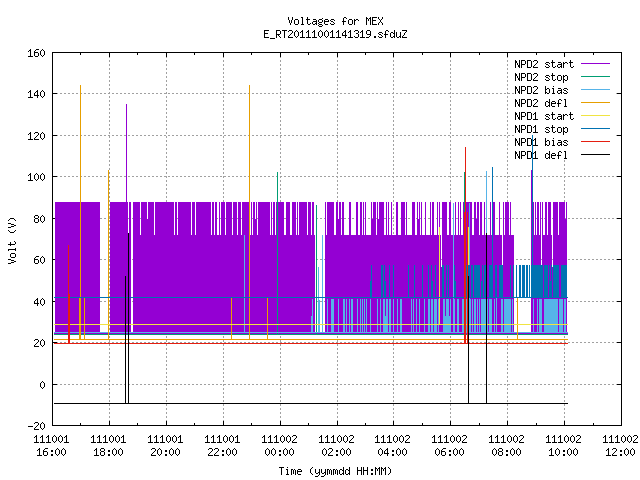Click the 111002 12:00 x-axis tick label
Screen dimensions: 640x480
(x=620, y=446)
